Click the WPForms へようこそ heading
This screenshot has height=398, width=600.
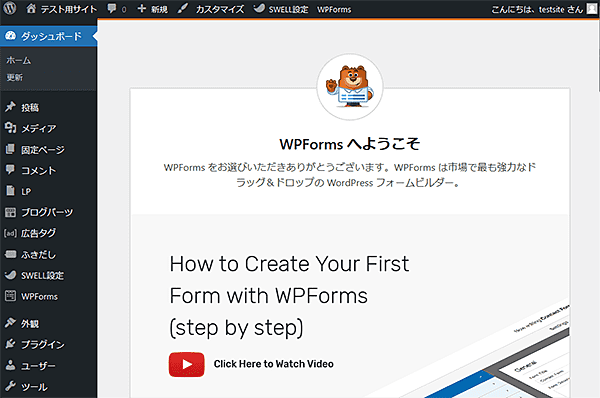(x=350, y=144)
